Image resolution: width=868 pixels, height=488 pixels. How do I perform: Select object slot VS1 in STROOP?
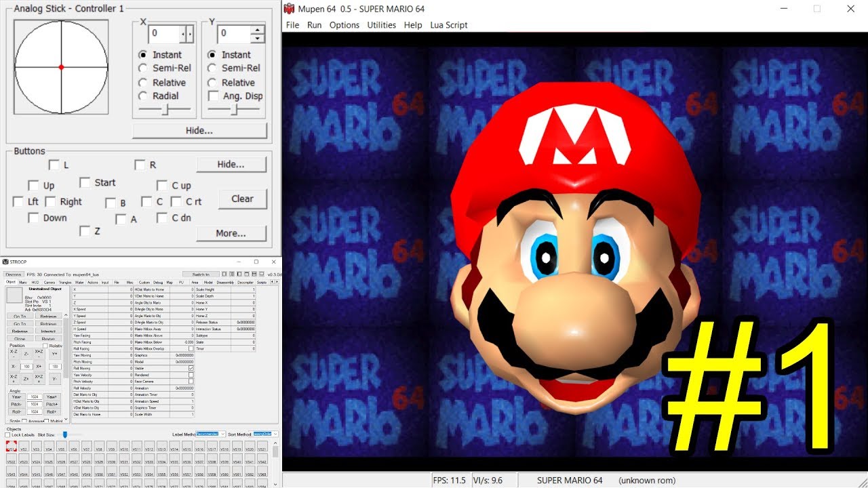pyautogui.click(x=12, y=446)
